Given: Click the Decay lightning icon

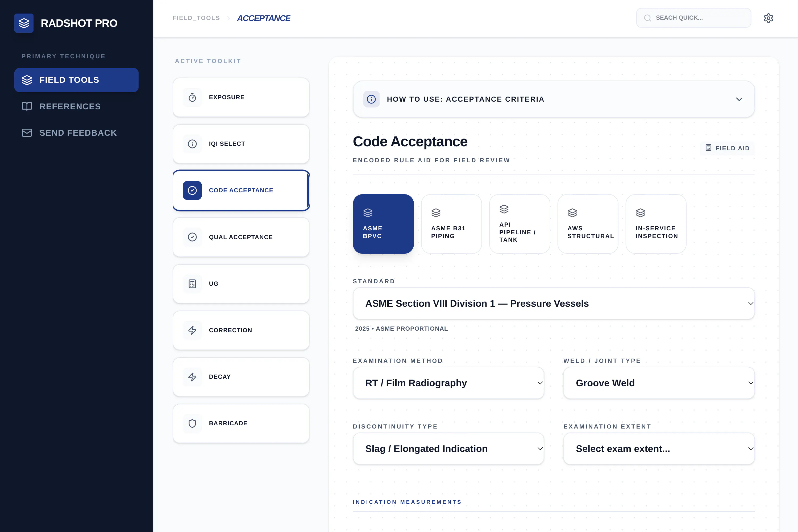Looking at the screenshot, I should [192, 377].
